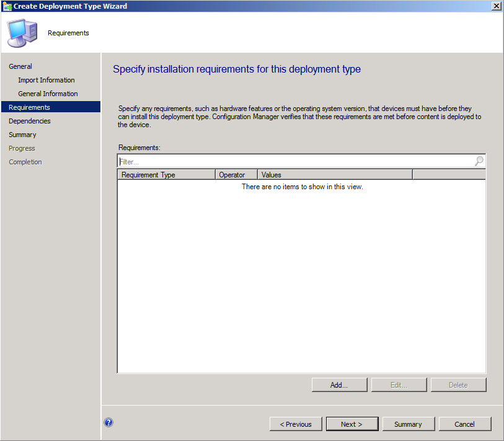Click inside the Filter input field
This screenshot has width=504, height=441.
248,161
